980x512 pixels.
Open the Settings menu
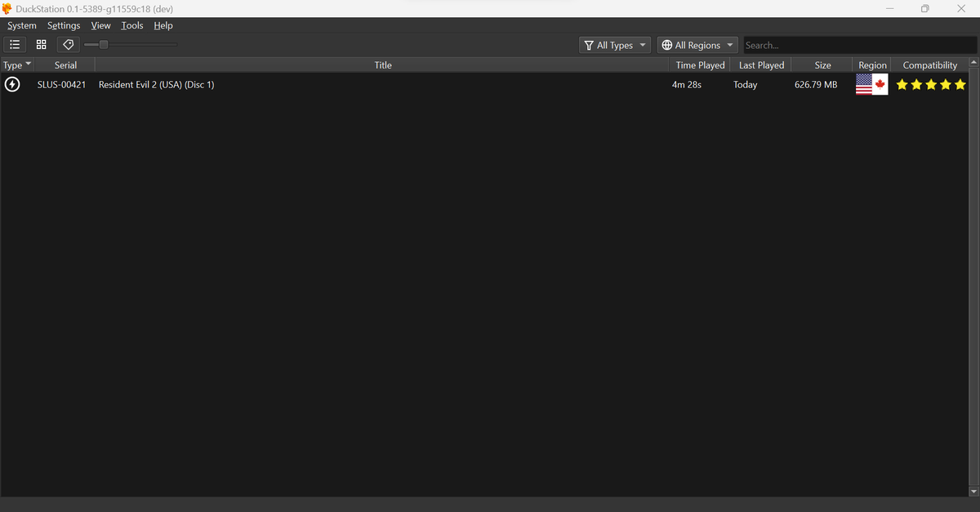64,25
